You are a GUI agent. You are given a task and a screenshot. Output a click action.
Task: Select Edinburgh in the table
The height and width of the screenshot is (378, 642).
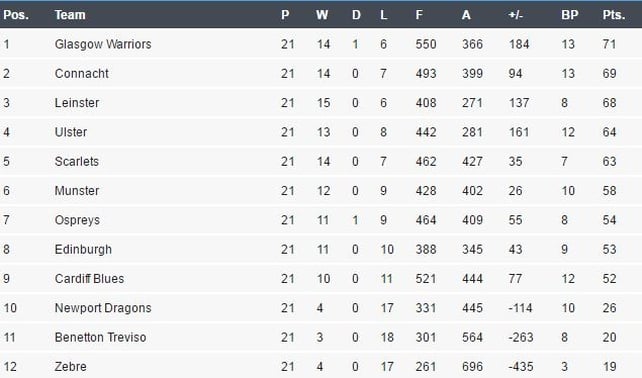click(x=83, y=249)
